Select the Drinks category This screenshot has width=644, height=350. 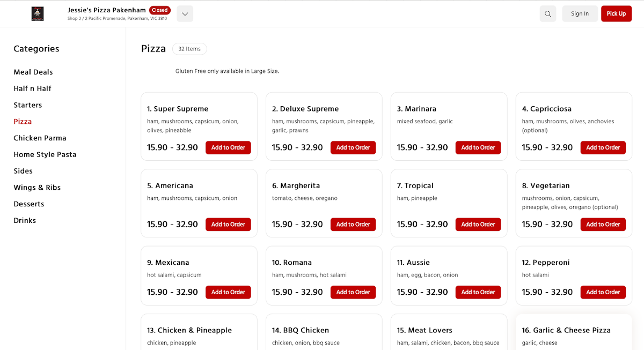(25, 220)
